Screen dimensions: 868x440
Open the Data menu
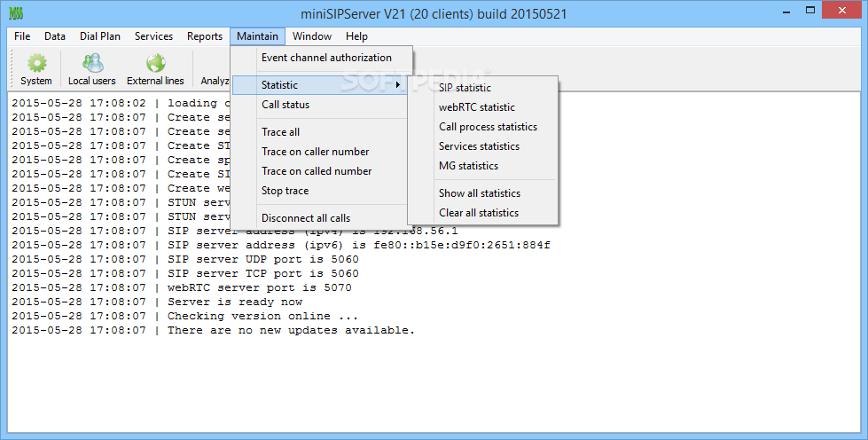(55, 36)
